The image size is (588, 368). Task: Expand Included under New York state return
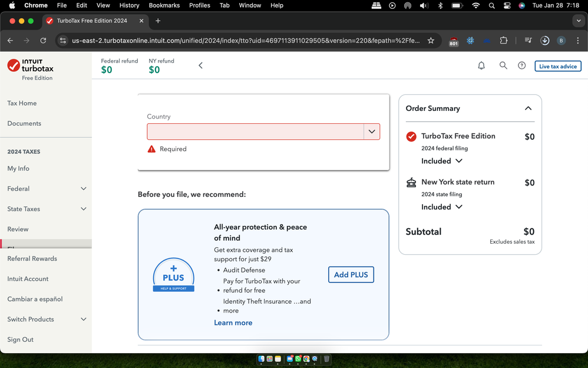(x=442, y=207)
